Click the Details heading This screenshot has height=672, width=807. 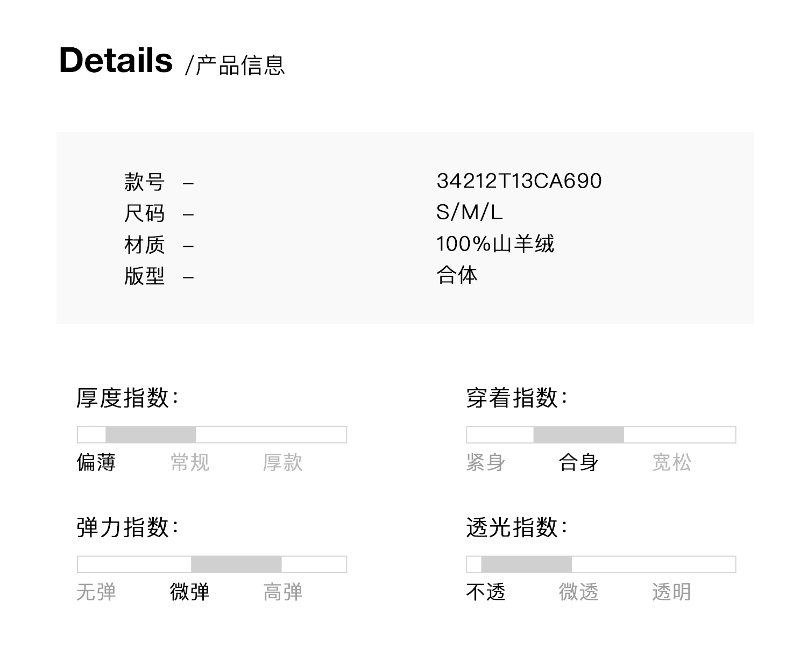[x=116, y=60]
